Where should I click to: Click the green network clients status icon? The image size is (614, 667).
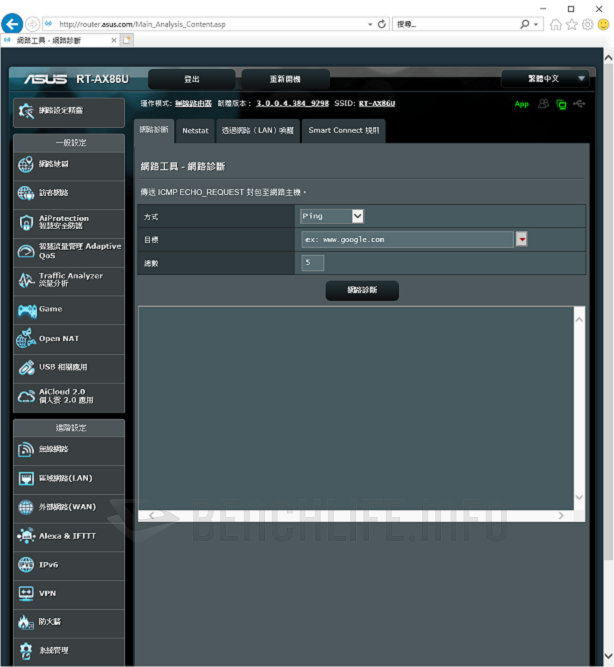(x=561, y=104)
